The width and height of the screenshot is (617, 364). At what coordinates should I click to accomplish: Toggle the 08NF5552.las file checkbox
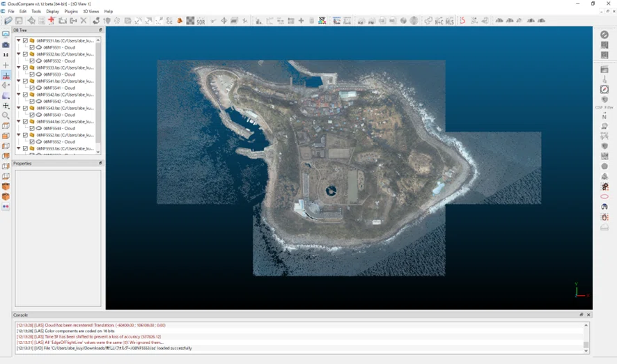coord(25,135)
